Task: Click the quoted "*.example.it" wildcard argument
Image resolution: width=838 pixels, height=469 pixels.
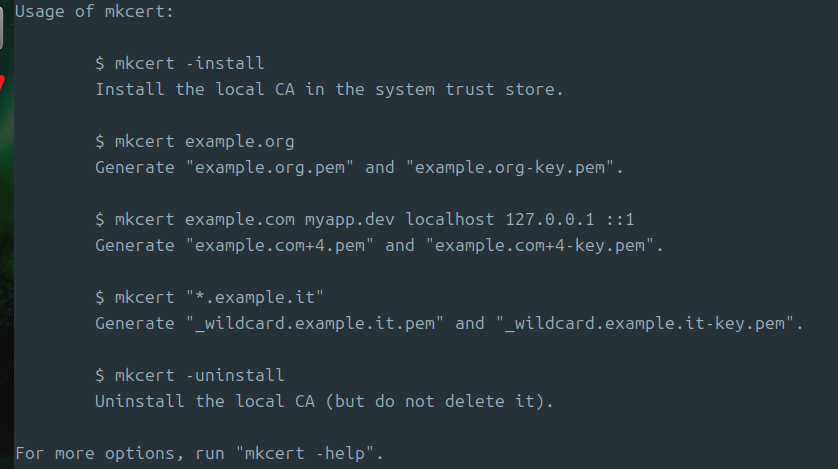Action: coord(255,297)
